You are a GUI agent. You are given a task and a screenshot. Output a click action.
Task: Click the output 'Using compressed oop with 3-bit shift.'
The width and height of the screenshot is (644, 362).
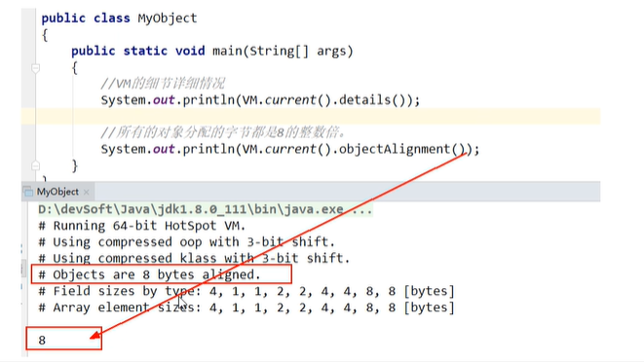pos(187,242)
